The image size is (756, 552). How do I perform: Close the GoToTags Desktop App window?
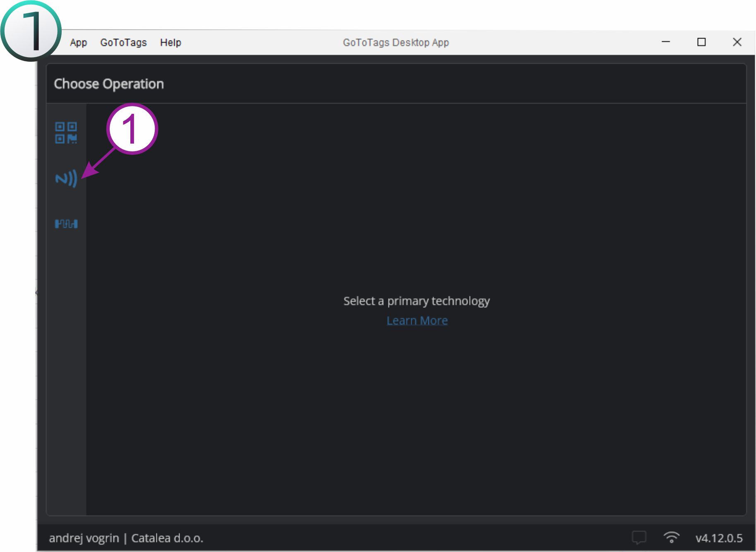[x=737, y=42]
